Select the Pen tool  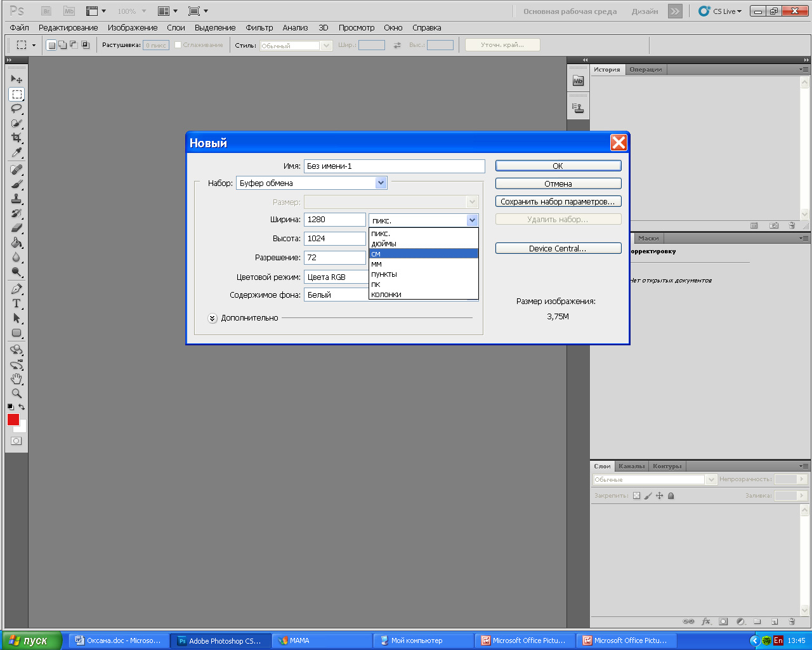[x=16, y=289]
